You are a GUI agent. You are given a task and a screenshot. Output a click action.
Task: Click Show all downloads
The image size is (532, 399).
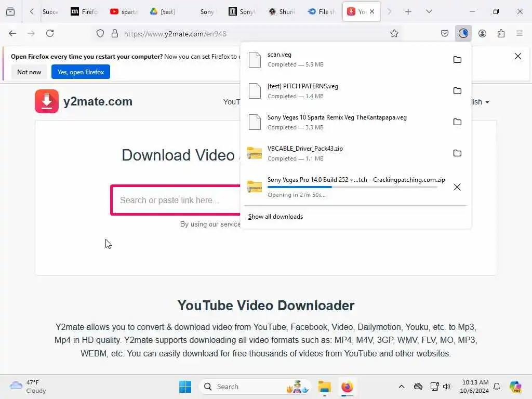[275, 217]
